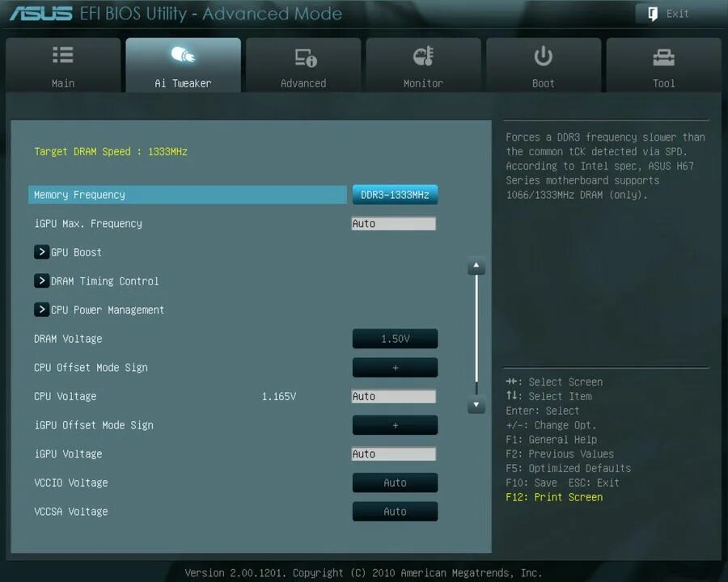Click the F5: Optimized Defaults hint

tap(569, 468)
